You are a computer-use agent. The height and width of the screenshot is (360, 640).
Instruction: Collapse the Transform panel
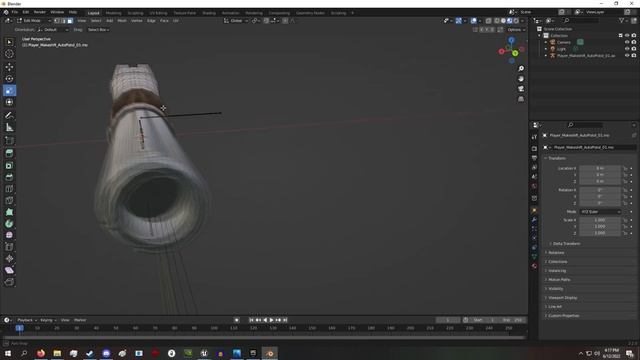tap(557, 158)
